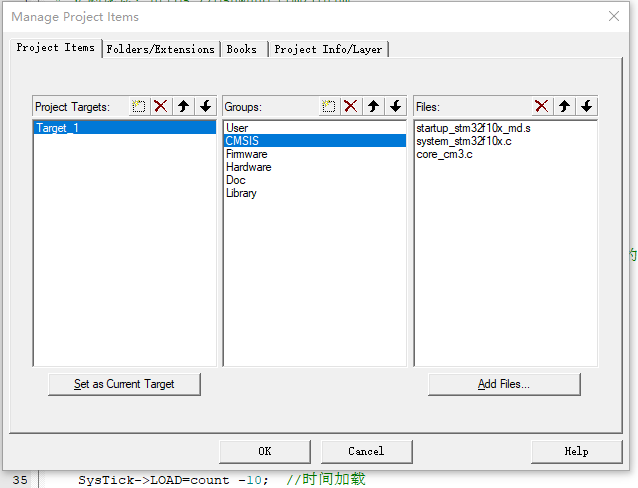Move the file down in the list
Viewport: 638px width, 488px height.
point(587,107)
